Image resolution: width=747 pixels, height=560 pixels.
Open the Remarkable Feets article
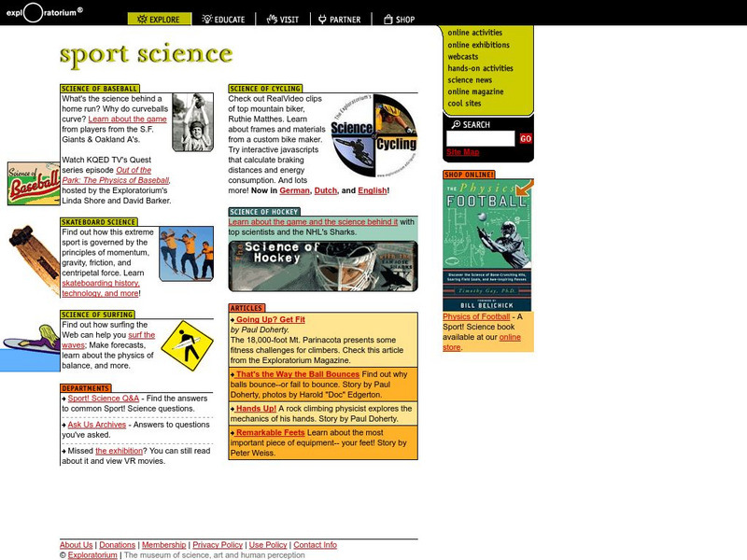pyautogui.click(x=270, y=432)
